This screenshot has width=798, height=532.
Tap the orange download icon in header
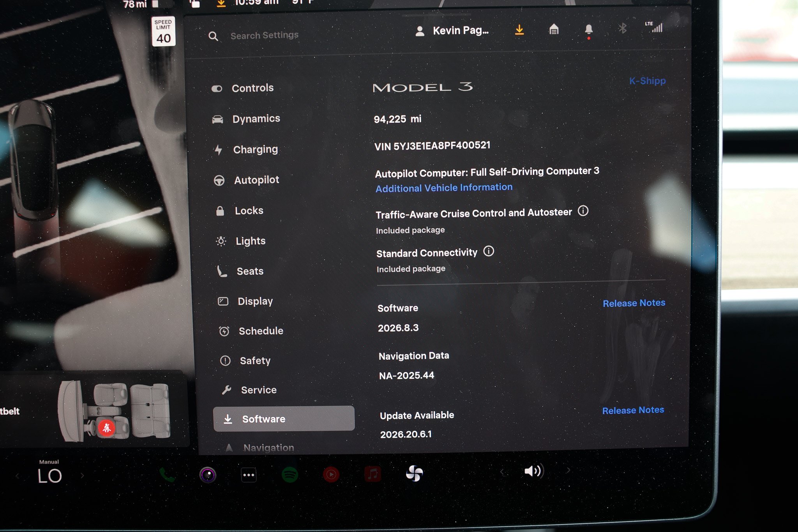click(x=519, y=30)
